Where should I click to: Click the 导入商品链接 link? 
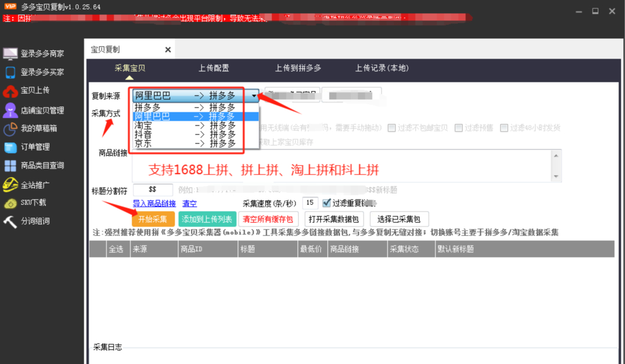(154, 203)
